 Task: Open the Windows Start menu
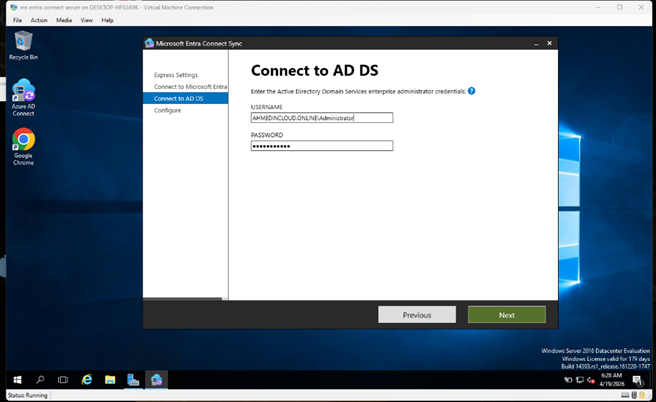tap(17, 380)
